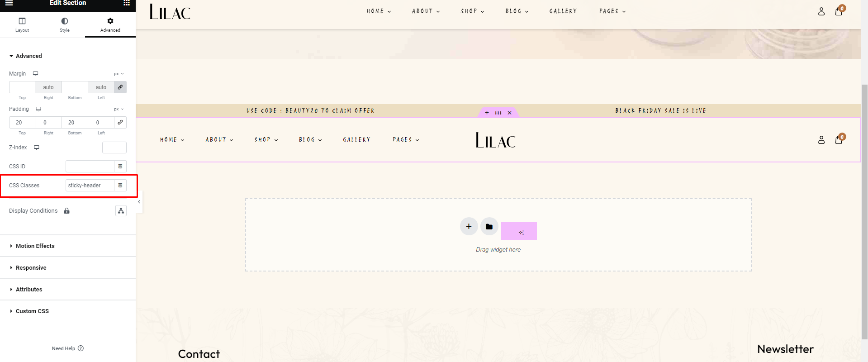This screenshot has width=868, height=362.
Task: Toggle the Margin link values button
Action: [120, 87]
